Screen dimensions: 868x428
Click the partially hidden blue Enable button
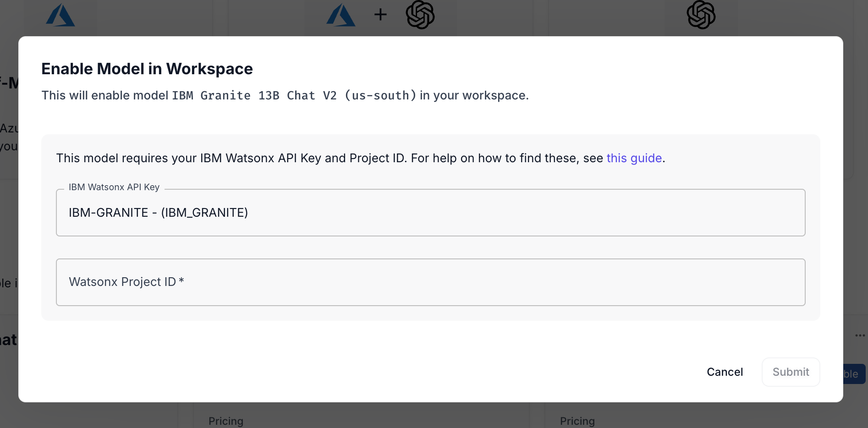pyautogui.click(x=854, y=374)
